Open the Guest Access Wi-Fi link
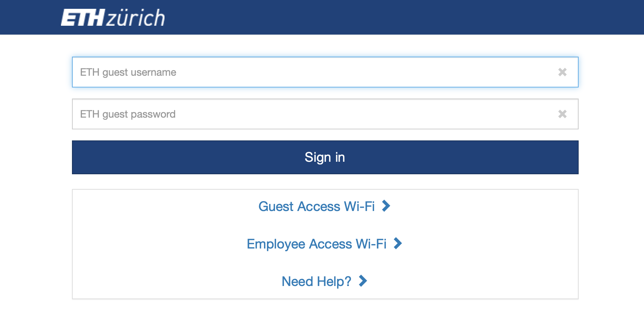Image resolution: width=644 pixels, height=311 pixels. tap(316, 206)
